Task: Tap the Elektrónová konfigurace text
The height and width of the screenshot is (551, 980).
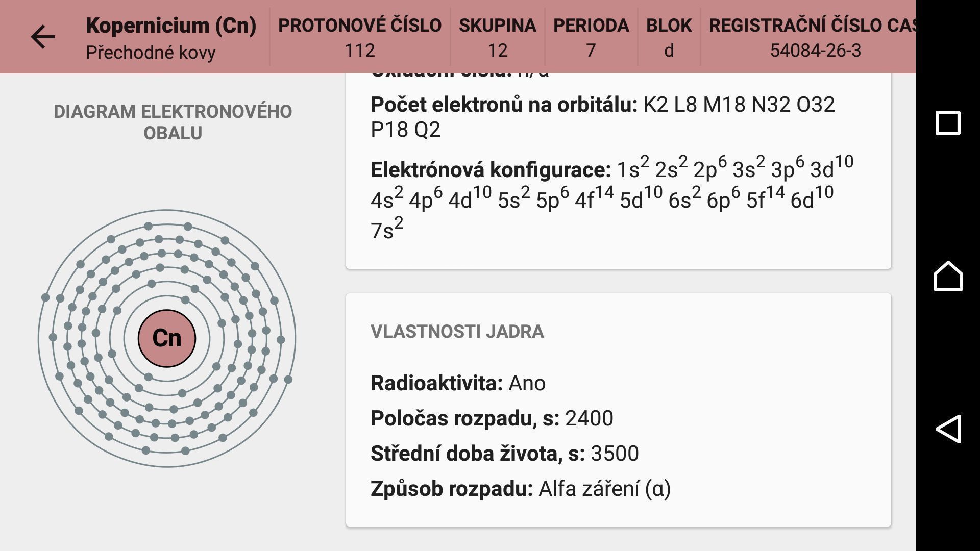Action: pyautogui.click(x=612, y=198)
